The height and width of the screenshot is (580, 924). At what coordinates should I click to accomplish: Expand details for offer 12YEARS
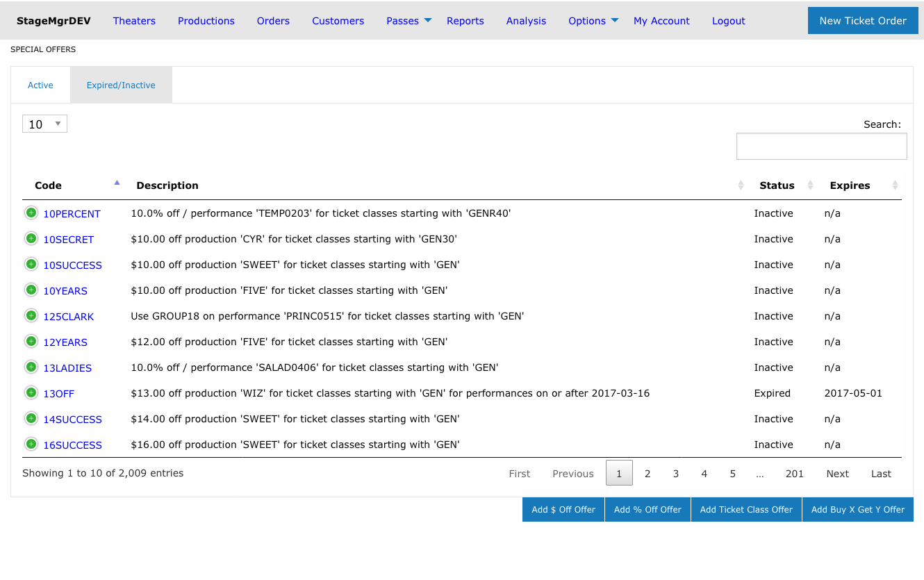[31, 341]
